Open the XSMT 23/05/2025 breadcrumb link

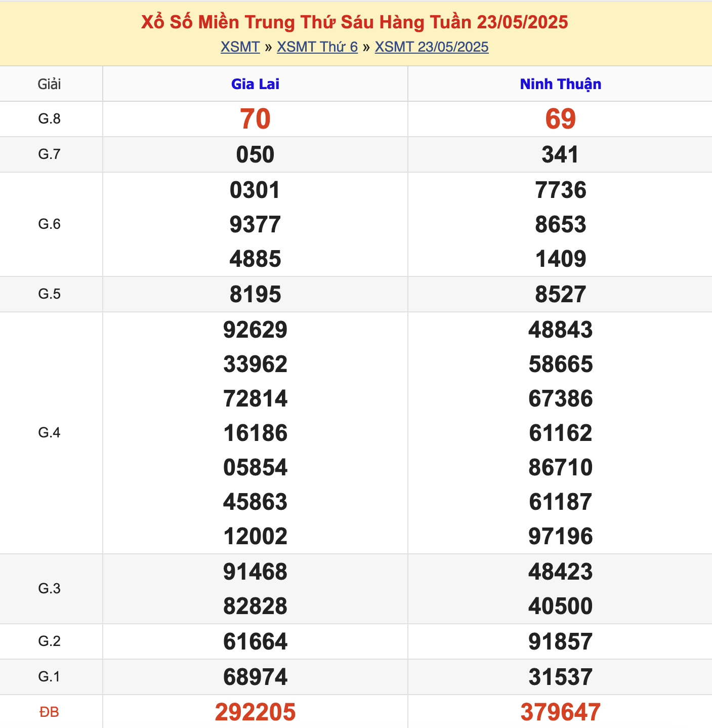(432, 47)
